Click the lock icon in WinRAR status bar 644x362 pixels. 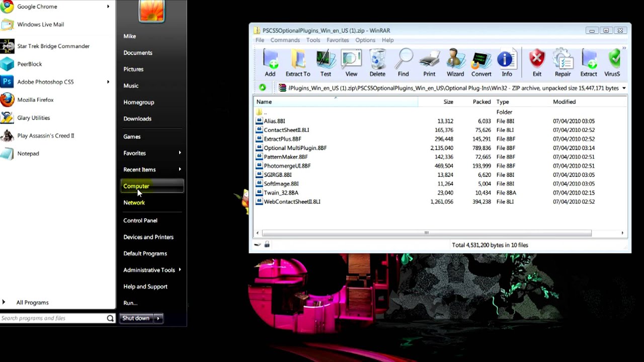click(x=267, y=244)
